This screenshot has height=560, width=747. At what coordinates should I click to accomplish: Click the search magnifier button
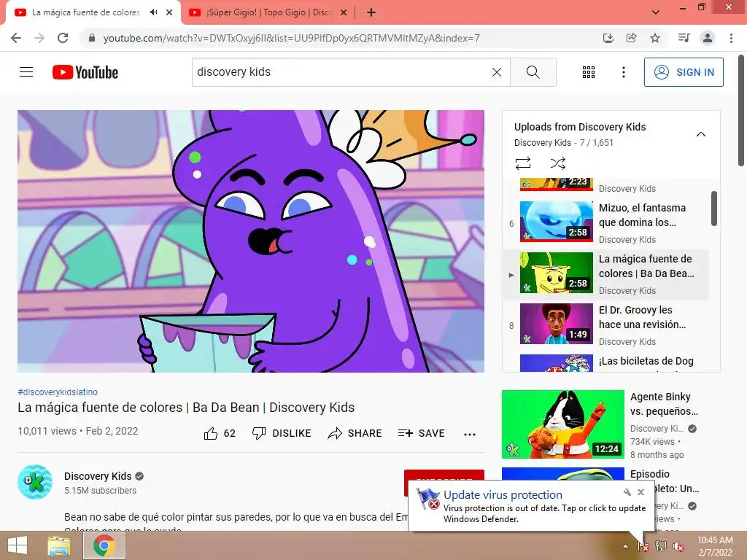(533, 72)
